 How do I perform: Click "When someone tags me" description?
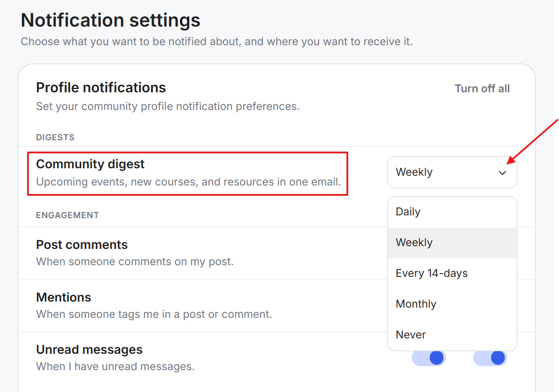(x=154, y=314)
